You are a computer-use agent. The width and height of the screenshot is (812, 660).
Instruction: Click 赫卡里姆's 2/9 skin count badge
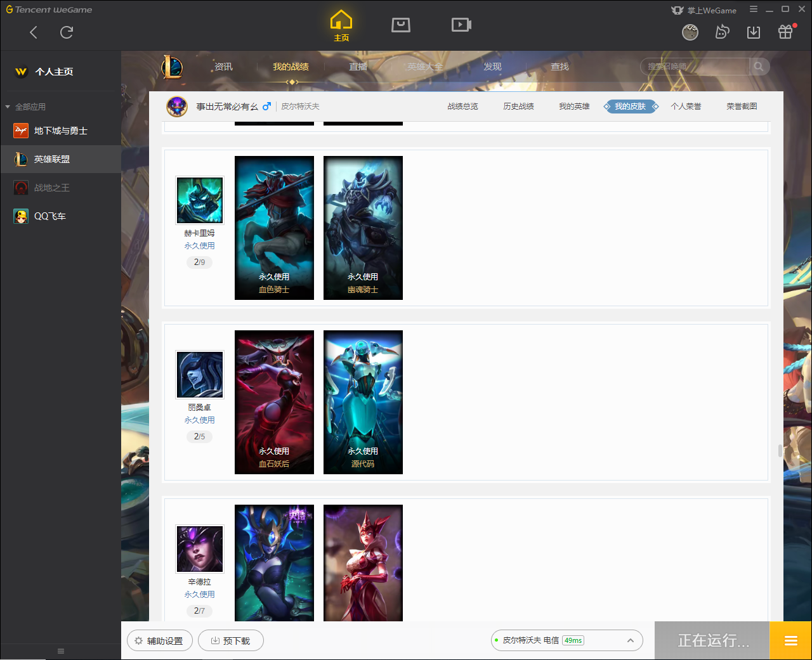pos(199,262)
